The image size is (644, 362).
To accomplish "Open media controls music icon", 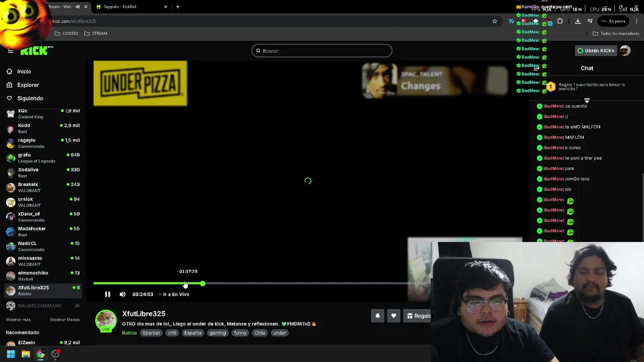I will [590, 21].
